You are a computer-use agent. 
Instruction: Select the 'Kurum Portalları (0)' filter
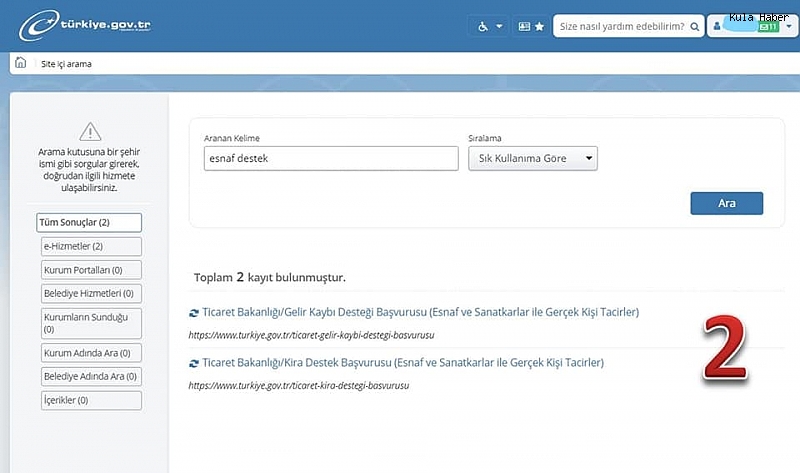(91, 270)
